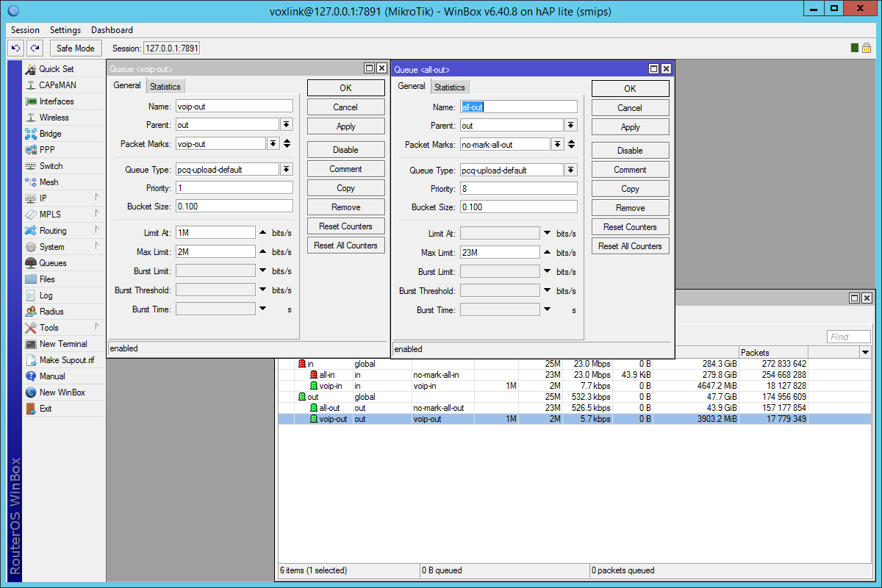Open Parent dropdown in all-out queue
Viewport: 882px width, 588px height.
(x=571, y=126)
